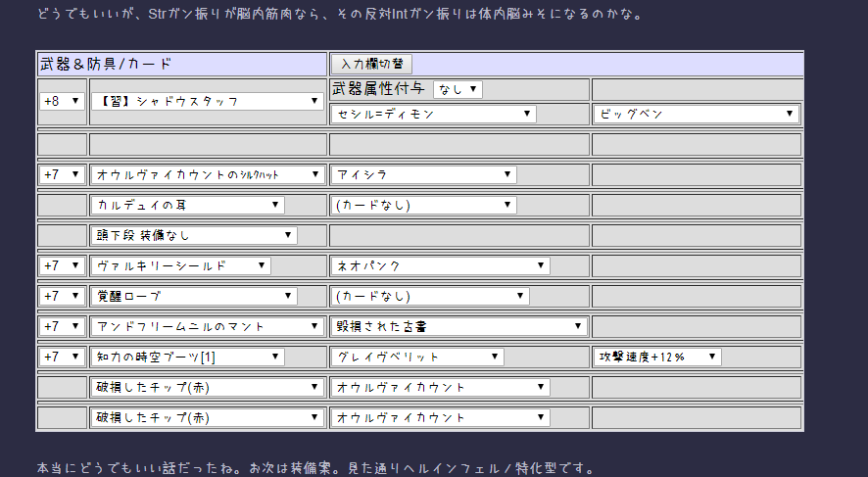Open the second オウルヴァイカウント card dropdown
Image resolution: width=868 pixels, height=477 pixels.
click(441, 418)
